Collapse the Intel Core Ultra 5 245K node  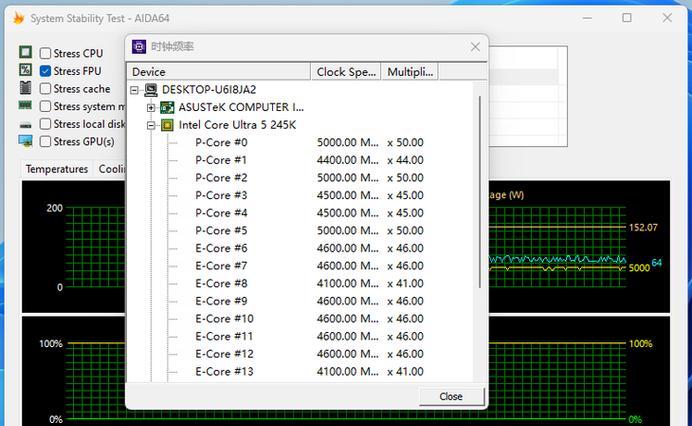151,126
